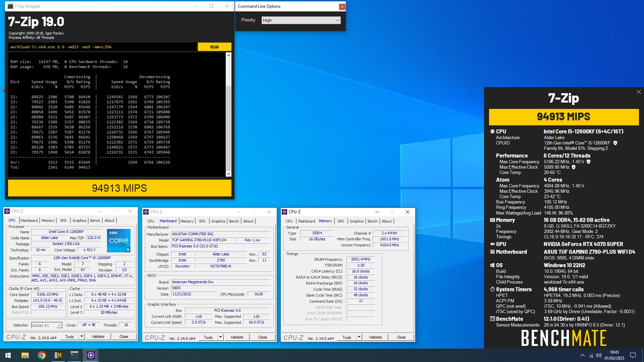Click Tools button in right CPU-Z window
Viewport: 644px width, 362px height.
click(x=347, y=337)
